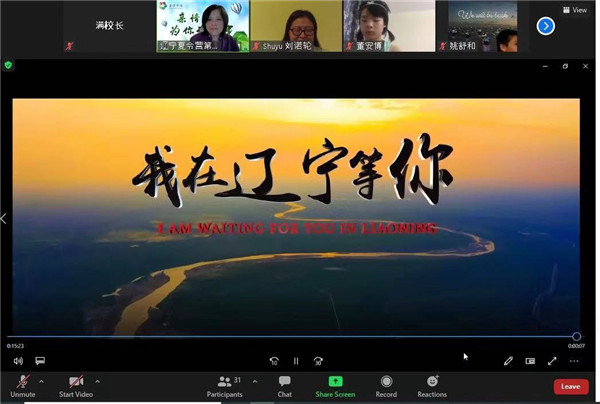Start Video camera button

(76, 386)
